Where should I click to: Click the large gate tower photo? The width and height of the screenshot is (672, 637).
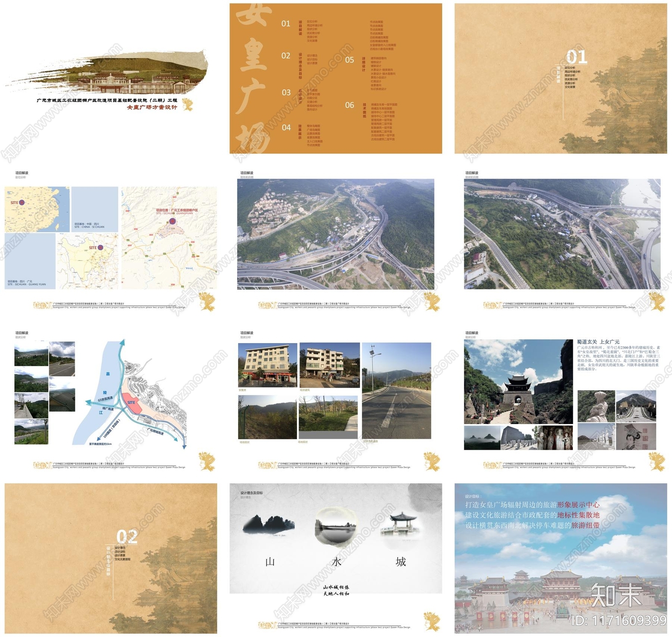point(518,382)
